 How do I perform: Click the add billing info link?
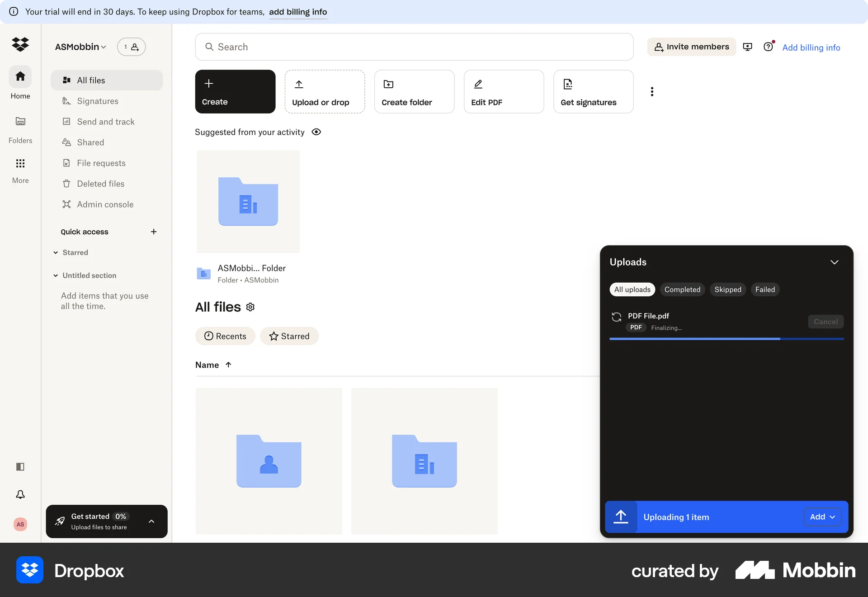tap(297, 12)
